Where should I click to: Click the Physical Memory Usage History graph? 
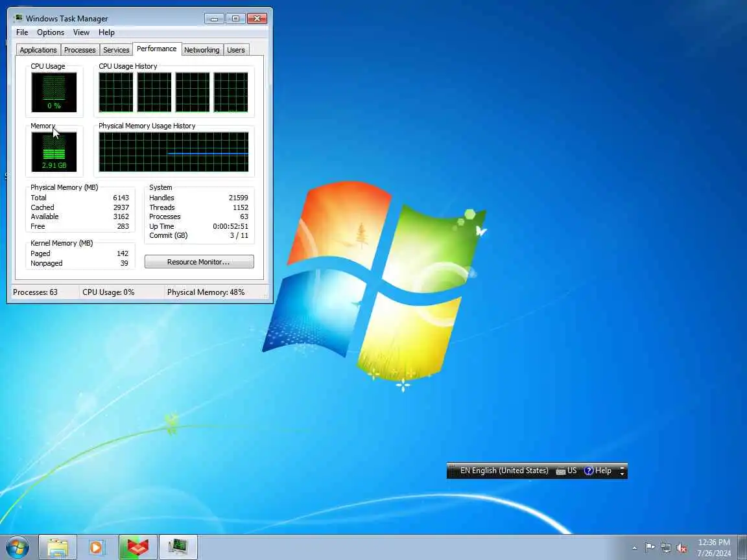point(173,152)
